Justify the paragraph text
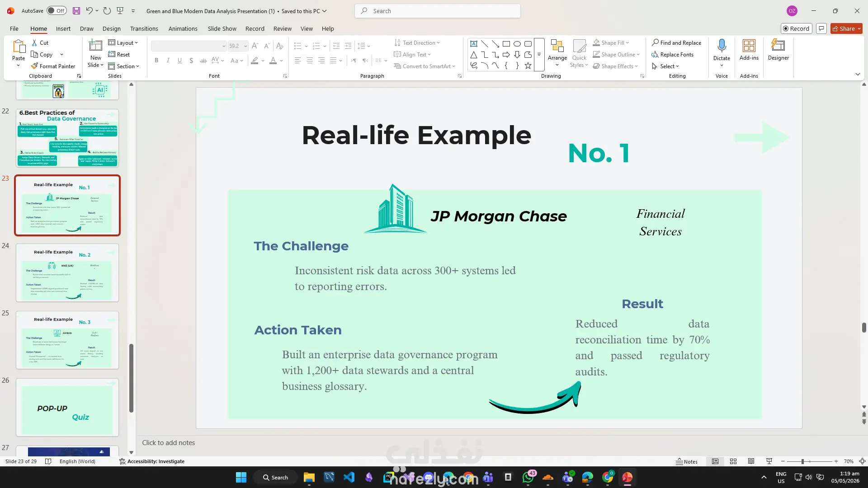 [x=333, y=60]
